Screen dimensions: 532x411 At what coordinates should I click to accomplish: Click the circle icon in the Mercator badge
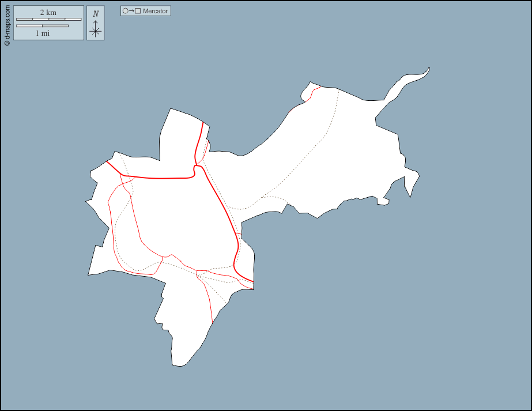pos(125,11)
